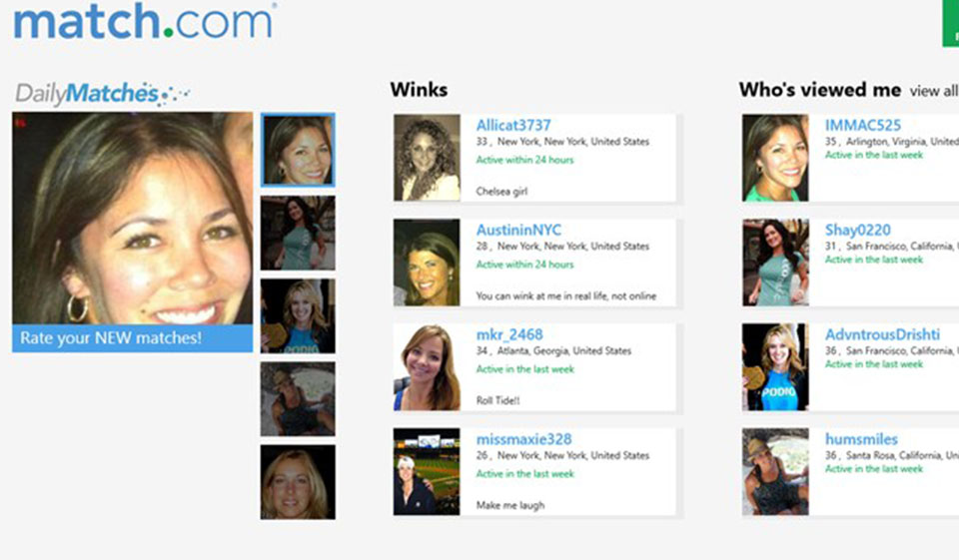Select the blue-outlined Daily Matches thumbnail

tap(298, 150)
